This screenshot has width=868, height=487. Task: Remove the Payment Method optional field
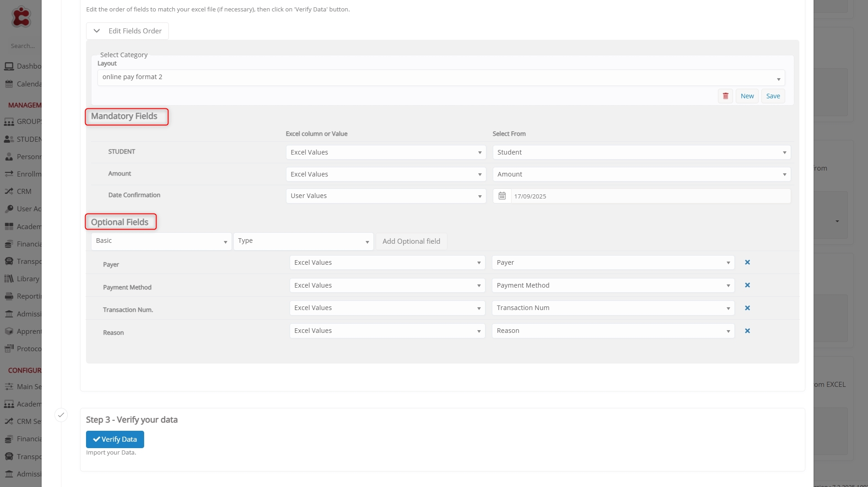point(747,285)
